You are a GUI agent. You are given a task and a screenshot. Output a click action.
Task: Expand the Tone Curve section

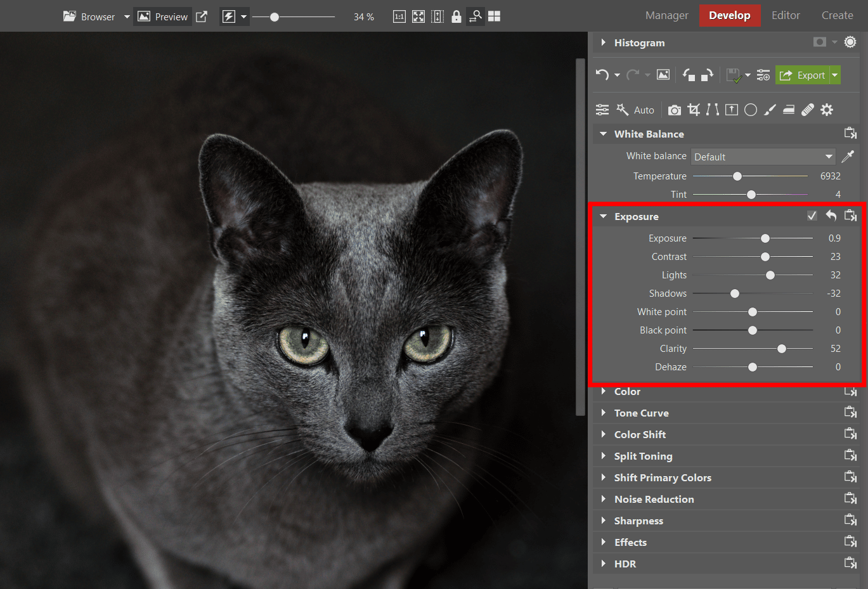click(x=641, y=413)
